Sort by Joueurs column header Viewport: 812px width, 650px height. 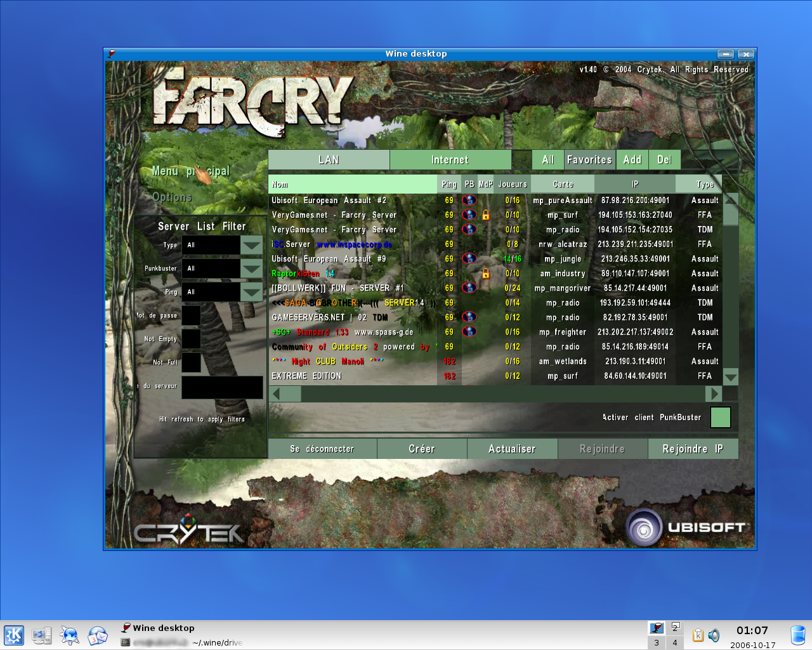tap(513, 184)
